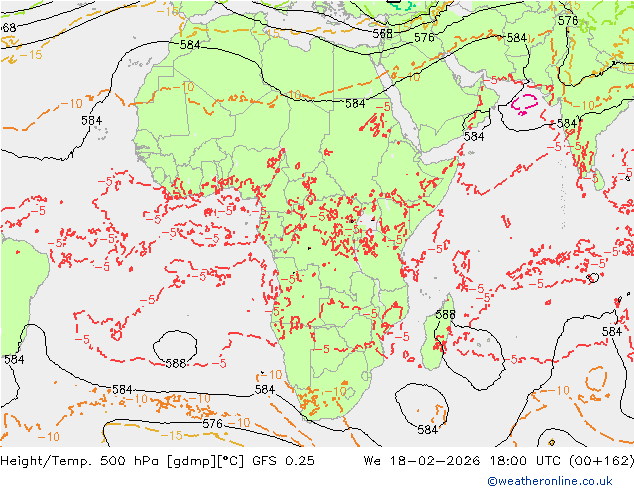Screen dimensions: 634x490
Task: Click the orange -10 label over South Africa
Action: tap(336, 391)
